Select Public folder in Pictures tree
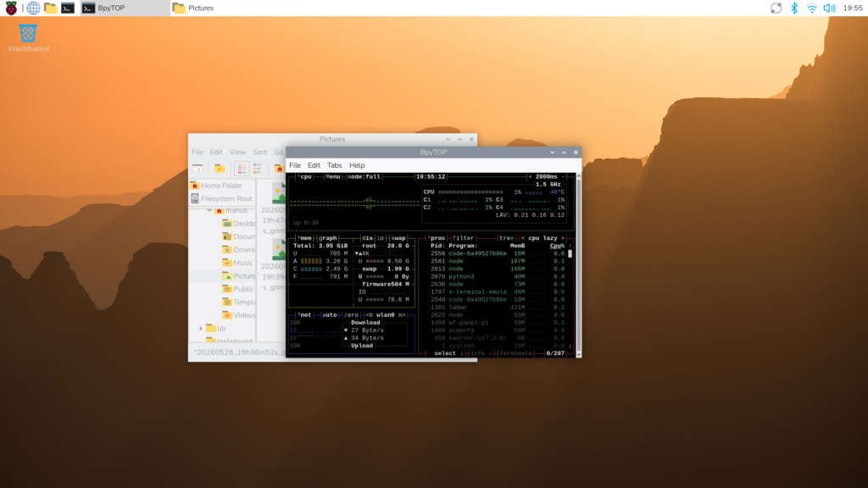The height and width of the screenshot is (488, 868). [238, 289]
